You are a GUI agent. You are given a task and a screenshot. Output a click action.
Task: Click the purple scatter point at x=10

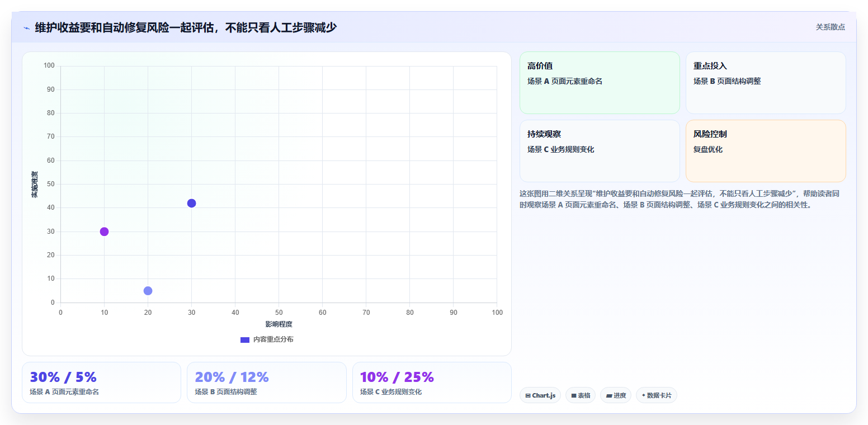tap(104, 232)
